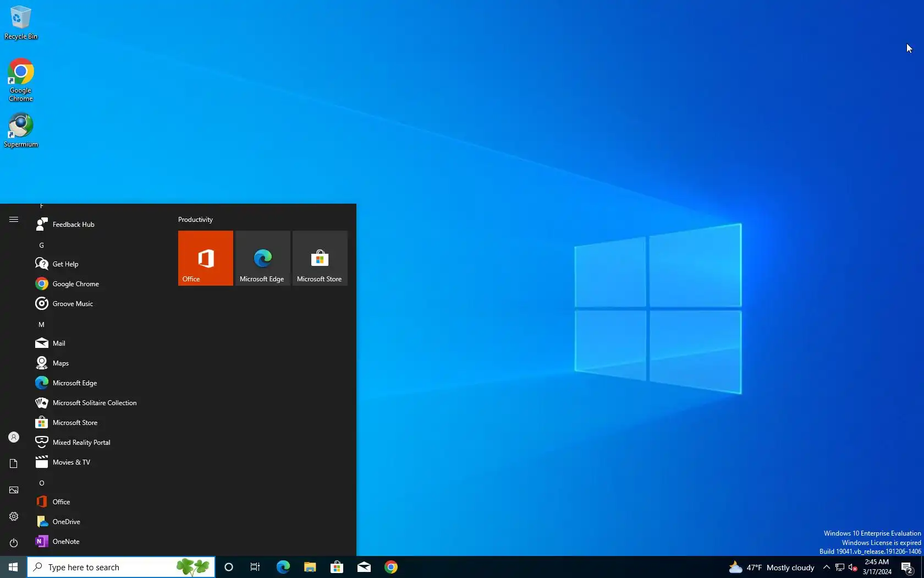Open the Action Center notifications icon
The width and height of the screenshot is (924, 578).
(908, 567)
